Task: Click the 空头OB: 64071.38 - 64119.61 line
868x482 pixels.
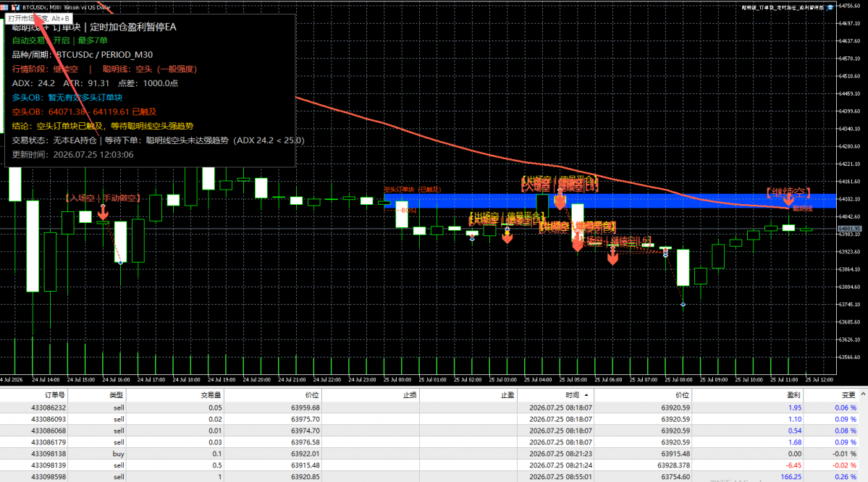Action: 84,111
